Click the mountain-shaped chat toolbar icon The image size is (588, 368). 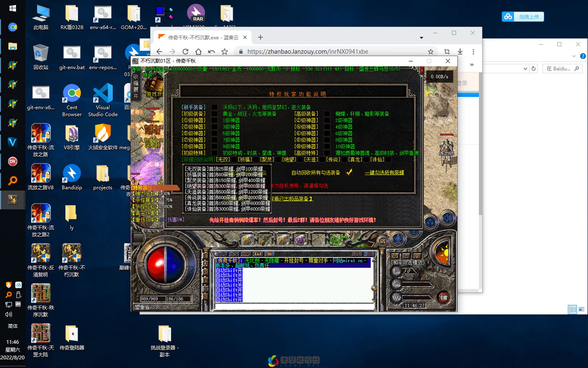222,254
